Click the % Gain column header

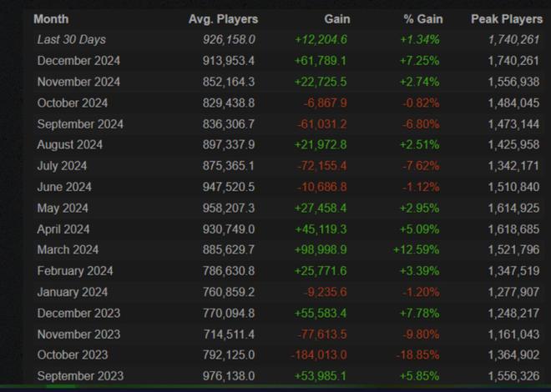pyautogui.click(x=422, y=18)
